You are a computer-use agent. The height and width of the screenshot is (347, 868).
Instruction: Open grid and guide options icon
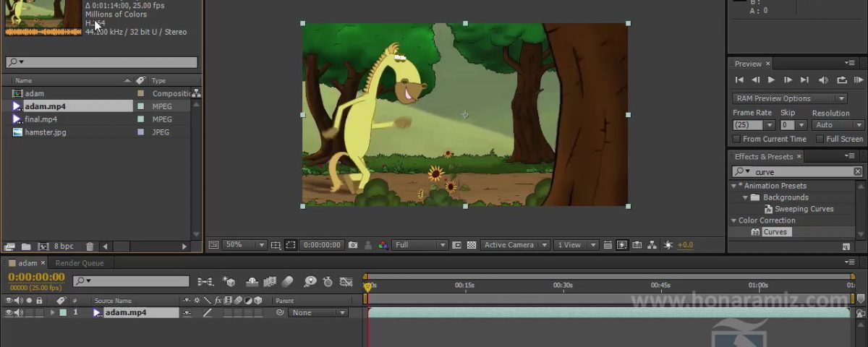276,245
